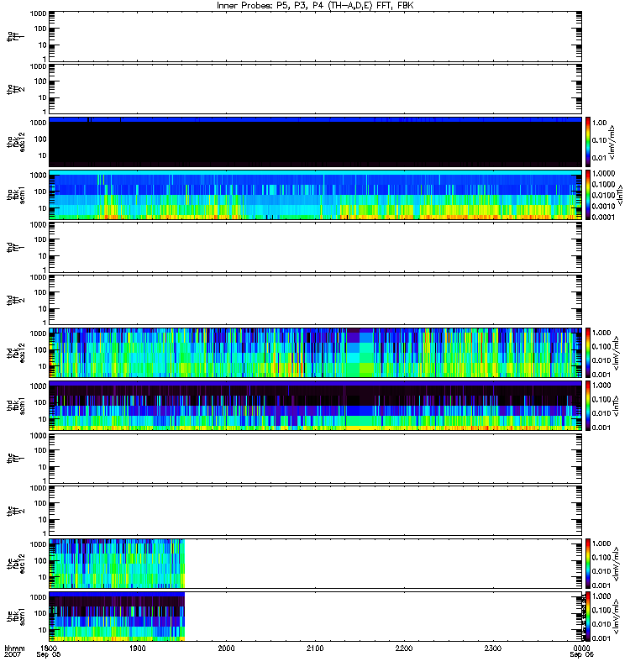The image size is (630, 672).
Task: Click the 'Sep 05' date label
Action: 49,654
